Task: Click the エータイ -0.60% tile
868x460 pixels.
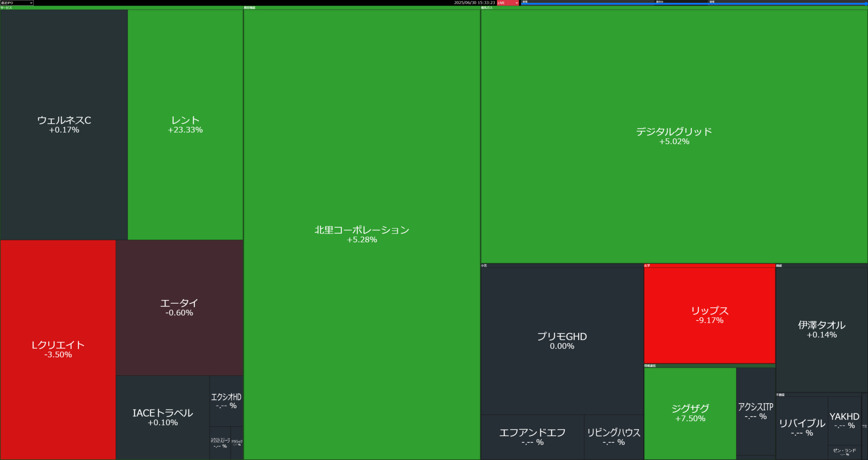Action: (x=179, y=308)
